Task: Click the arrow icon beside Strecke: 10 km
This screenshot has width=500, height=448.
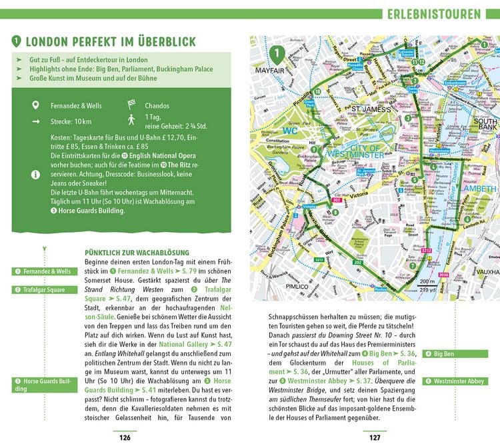Action: [36, 121]
